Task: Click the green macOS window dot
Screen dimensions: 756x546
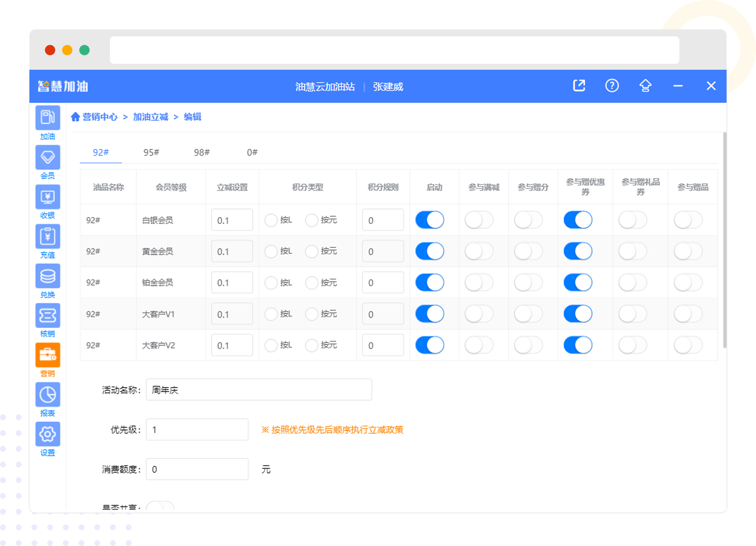Action: pos(84,50)
